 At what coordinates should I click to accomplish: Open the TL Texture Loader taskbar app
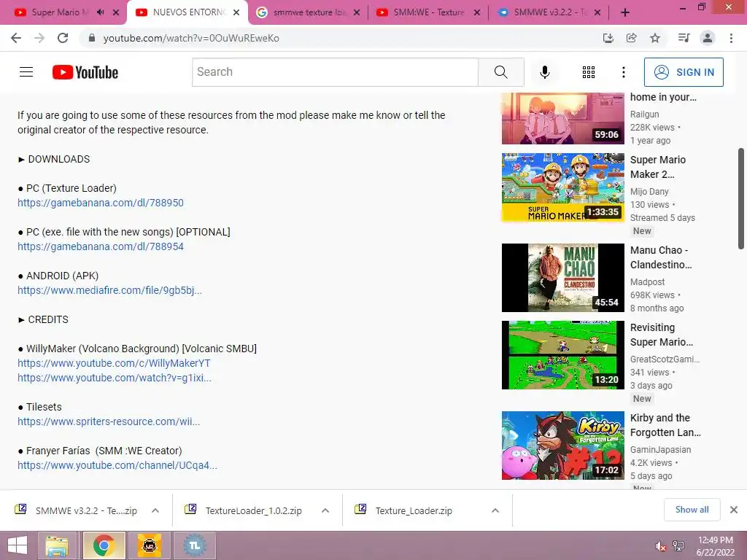tap(194, 545)
